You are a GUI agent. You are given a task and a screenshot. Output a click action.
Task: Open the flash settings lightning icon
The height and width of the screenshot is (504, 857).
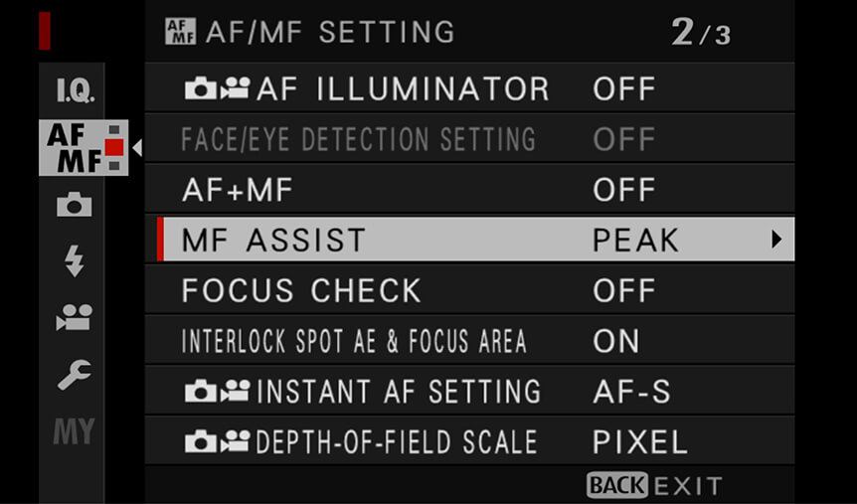(x=74, y=260)
